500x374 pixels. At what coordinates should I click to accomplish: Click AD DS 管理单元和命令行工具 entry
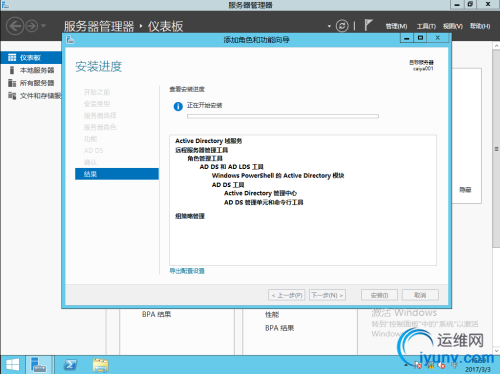click(x=264, y=202)
